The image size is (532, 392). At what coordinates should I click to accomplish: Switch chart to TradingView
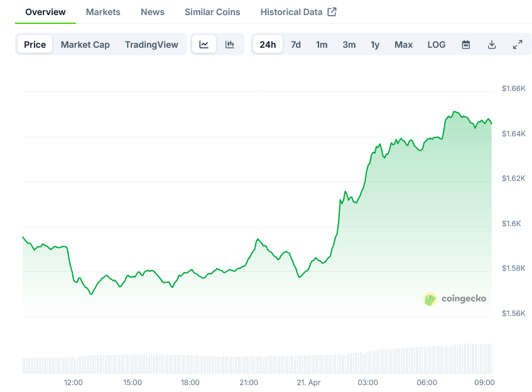click(x=151, y=45)
